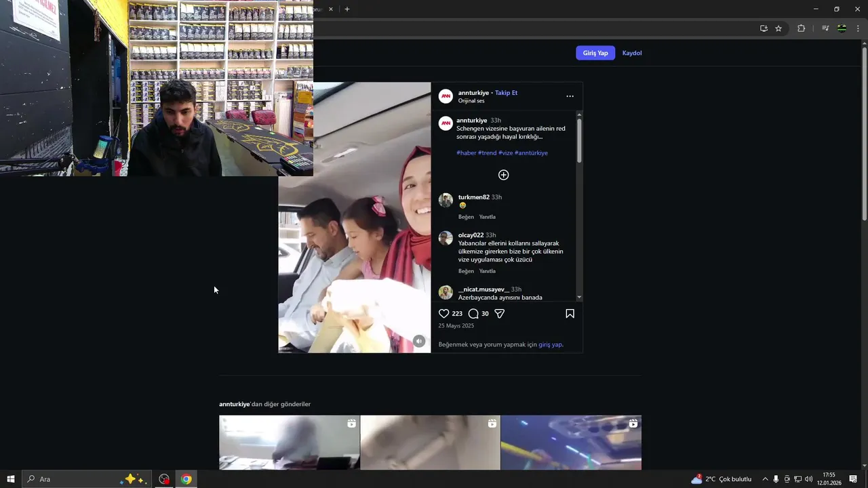Click the main video of the post
This screenshot has height=488, width=868.
click(355, 218)
